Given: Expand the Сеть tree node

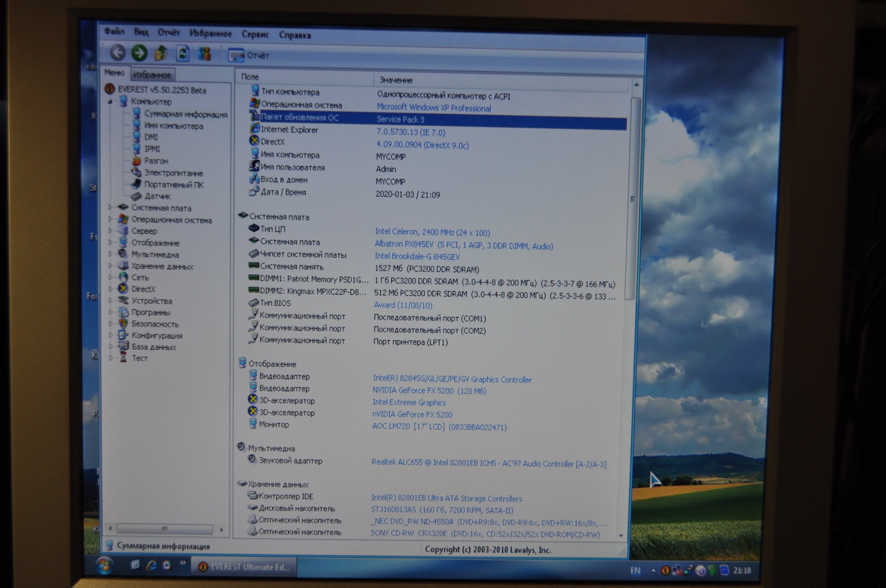Looking at the screenshot, I should click(x=110, y=277).
